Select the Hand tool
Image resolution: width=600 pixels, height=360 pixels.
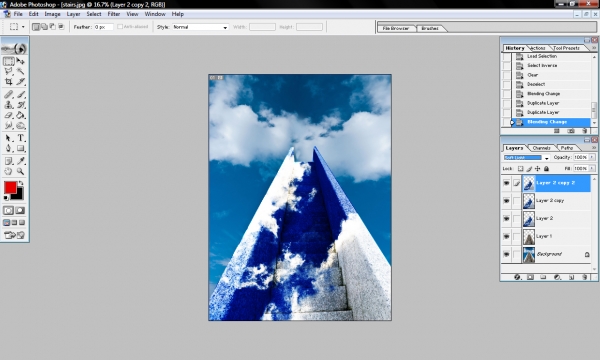pos(8,171)
